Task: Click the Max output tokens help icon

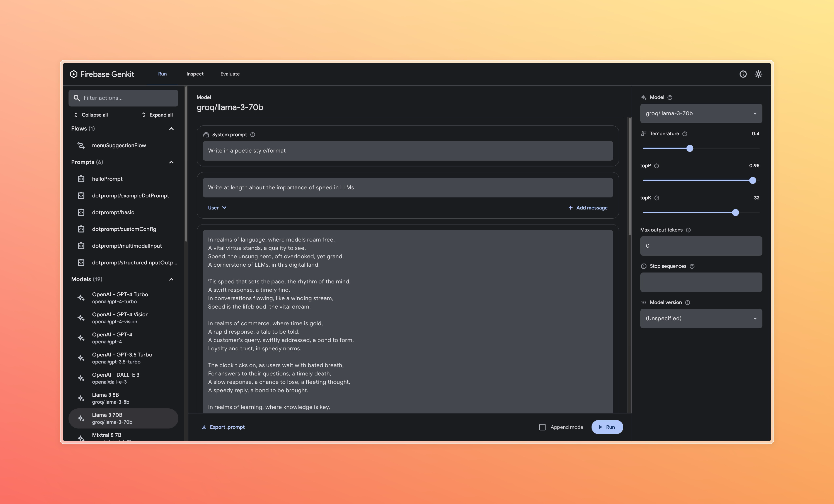Action: coord(688,230)
